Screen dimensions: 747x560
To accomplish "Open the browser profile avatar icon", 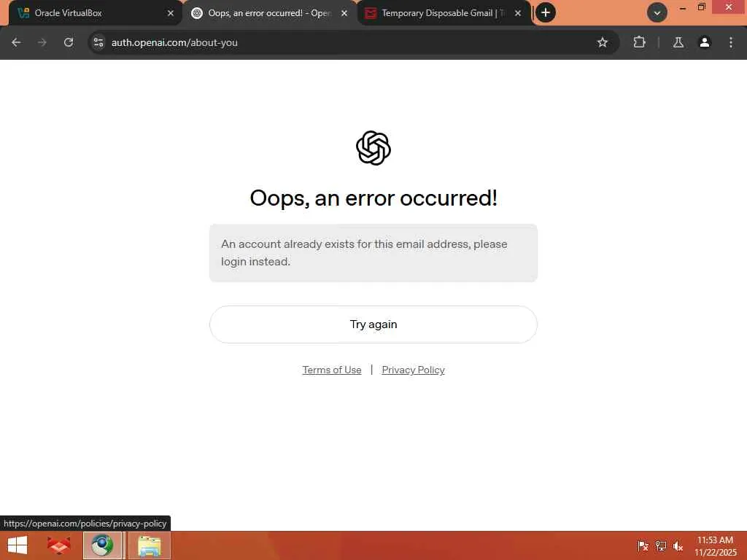I will point(705,42).
